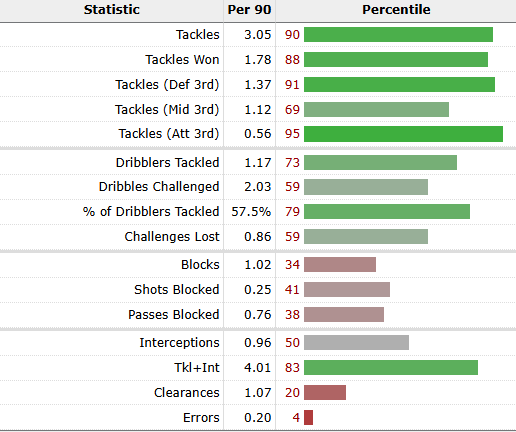Click the 57.5% value cell
Image resolution: width=516 pixels, height=432 pixels.
click(251, 212)
